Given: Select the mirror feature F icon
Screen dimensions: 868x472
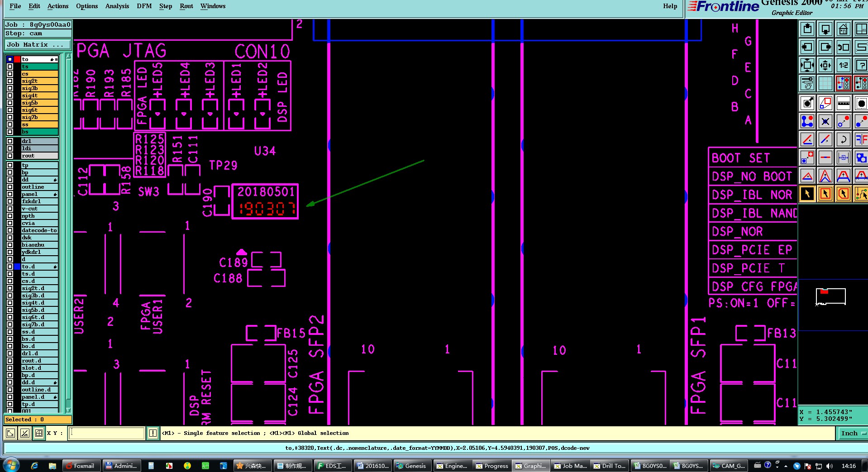Looking at the screenshot, I should click(x=861, y=139).
